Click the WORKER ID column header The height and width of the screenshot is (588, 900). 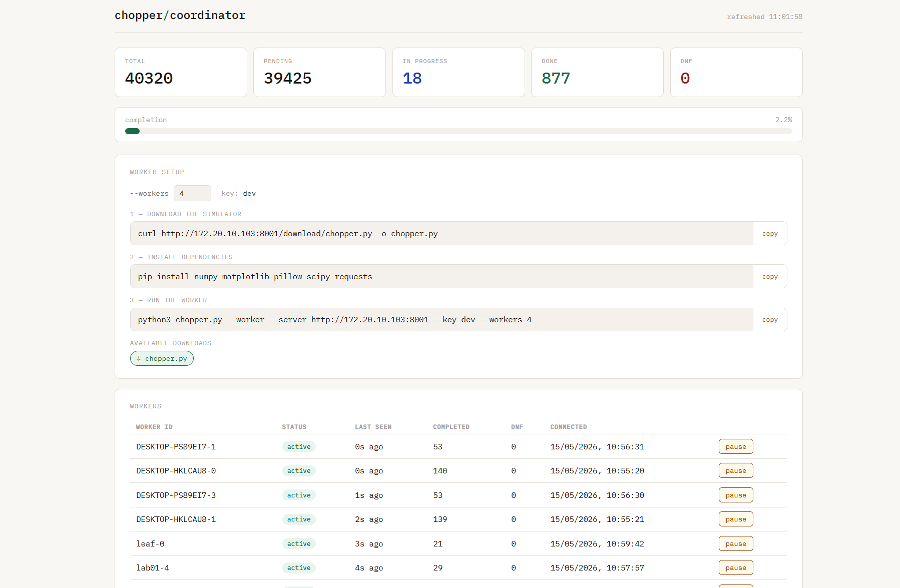click(x=154, y=427)
